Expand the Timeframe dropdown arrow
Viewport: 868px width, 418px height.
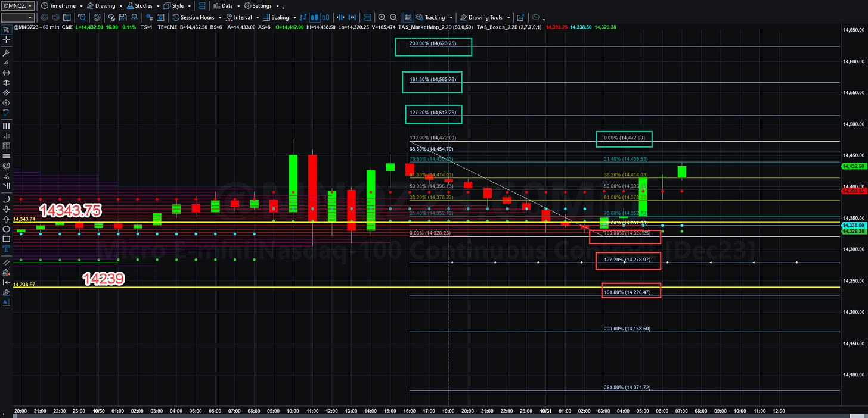tap(80, 5)
